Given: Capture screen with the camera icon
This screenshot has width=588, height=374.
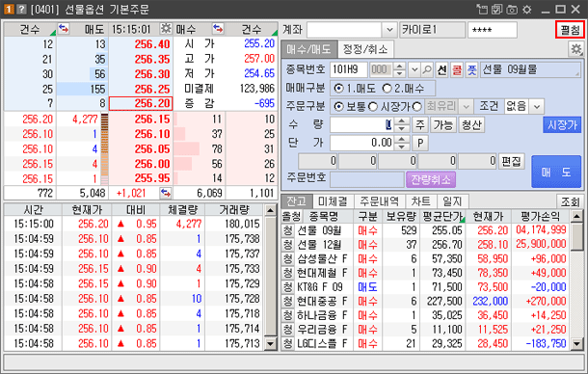Looking at the screenshot, I should [x=512, y=9].
